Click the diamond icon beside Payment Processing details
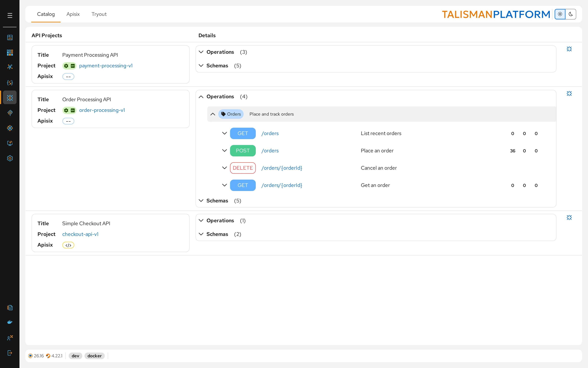The image size is (588, 368). pos(569,49)
